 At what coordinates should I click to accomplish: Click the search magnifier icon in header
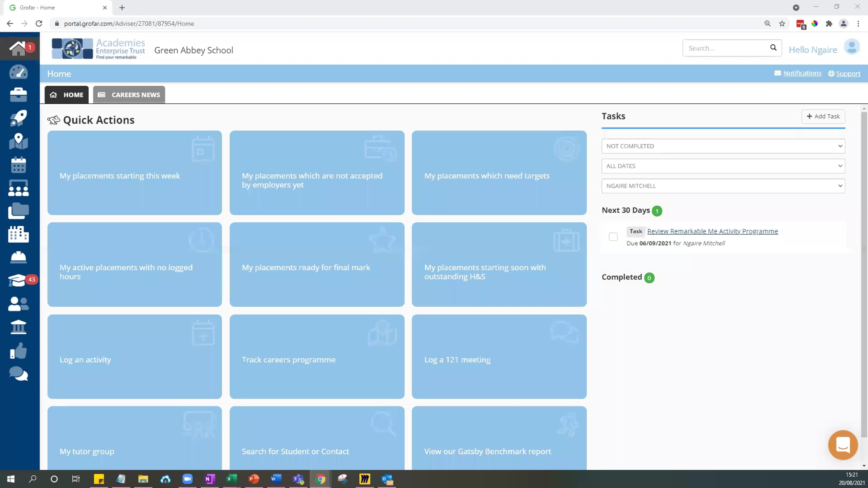click(773, 48)
